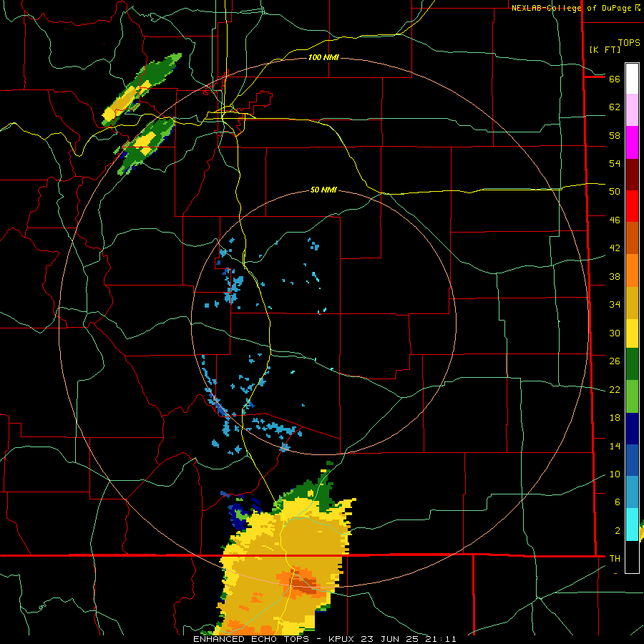Viewport: 644px width, 644px height.
Task: Click the "58" legend value
Action: (x=615, y=135)
